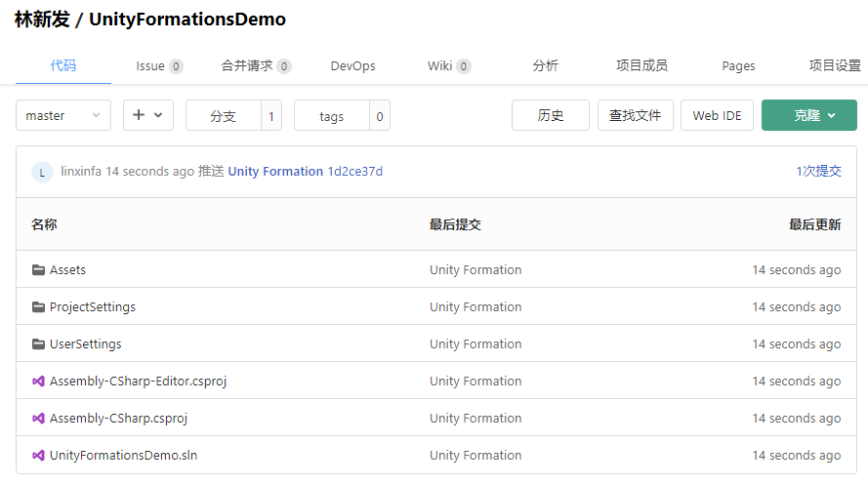Switch to the Issue tab
The image size is (868, 484).
[x=159, y=66]
